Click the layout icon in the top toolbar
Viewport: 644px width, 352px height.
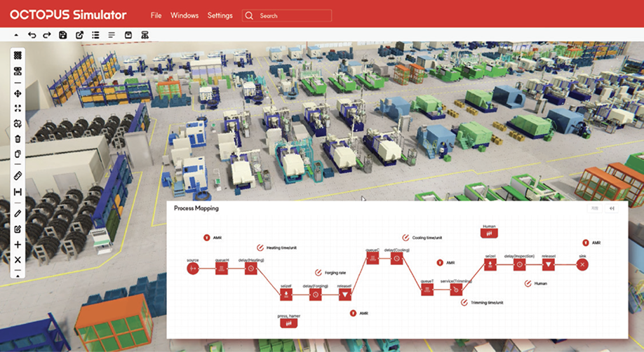click(145, 35)
